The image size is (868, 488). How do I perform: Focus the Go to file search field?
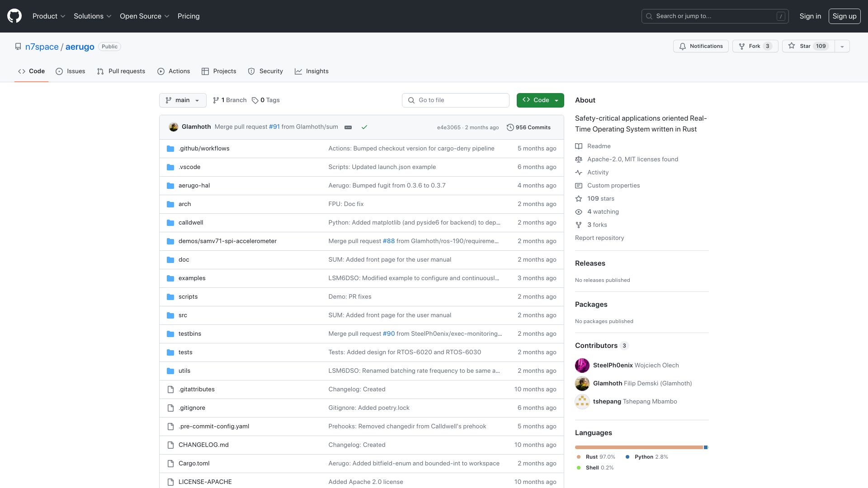pos(456,100)
